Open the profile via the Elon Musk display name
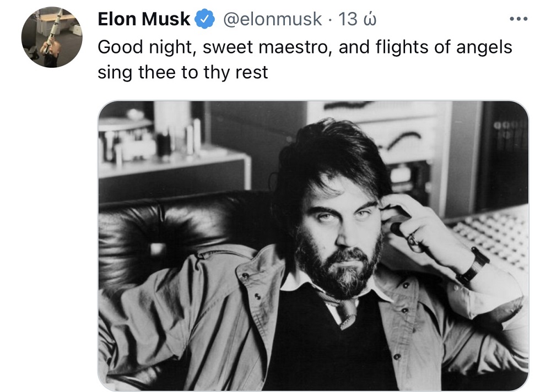 144,19
